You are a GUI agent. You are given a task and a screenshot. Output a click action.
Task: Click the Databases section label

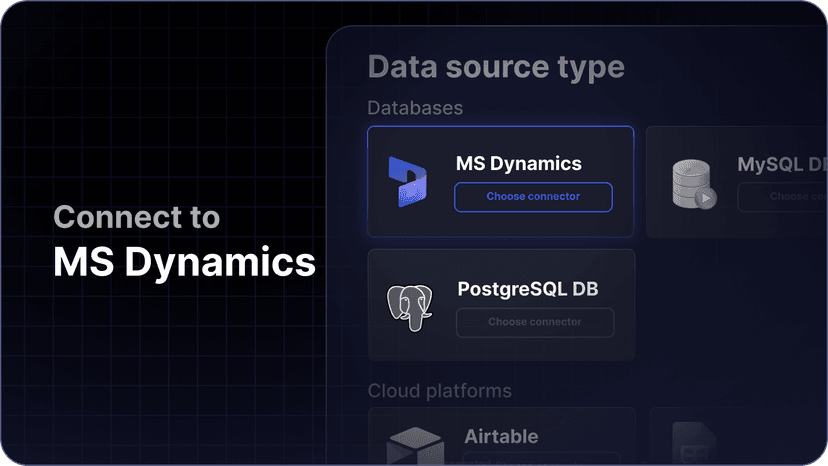415,108
